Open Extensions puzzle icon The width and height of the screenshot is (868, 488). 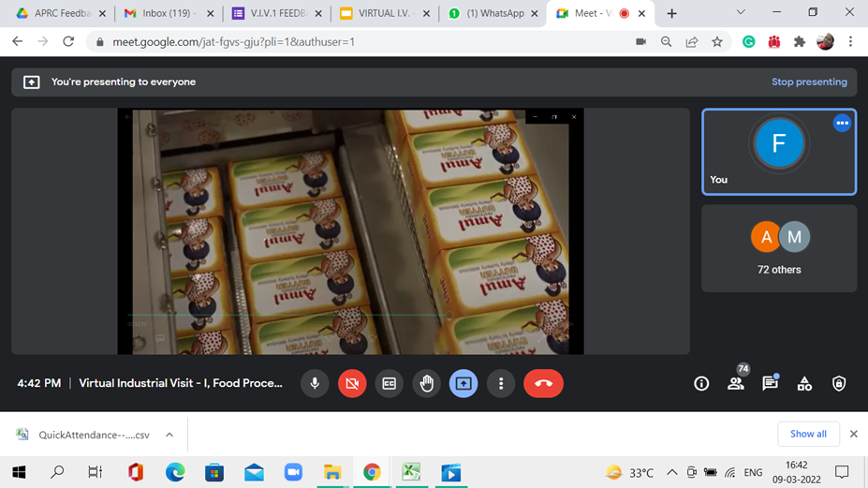(800, 41)
